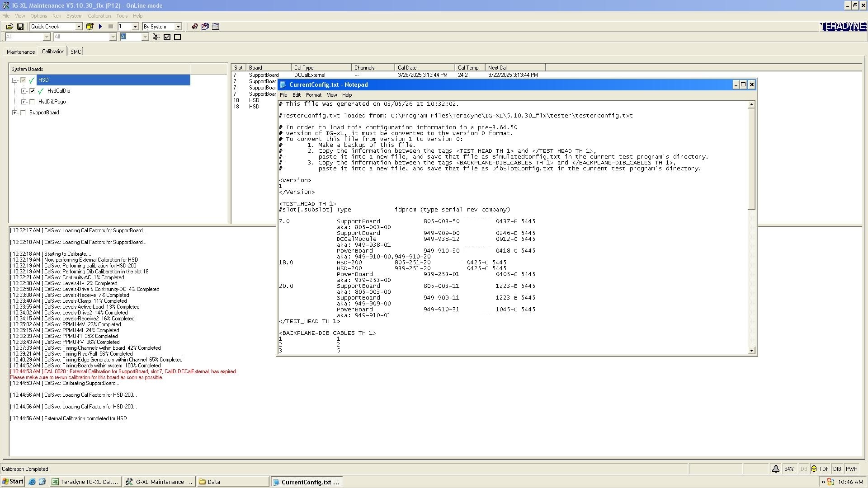Select the HsdDibPogo tree item

(x=52, y=102)
